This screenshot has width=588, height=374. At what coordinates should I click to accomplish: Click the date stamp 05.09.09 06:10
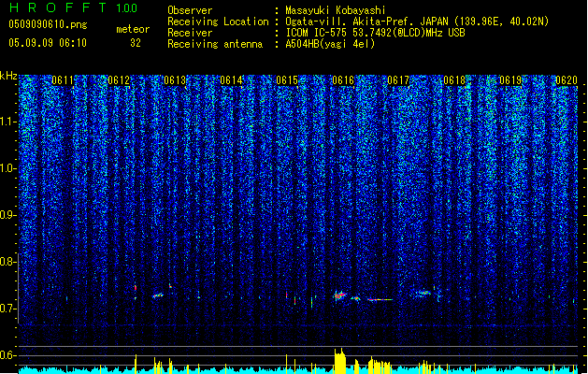[48, 43]
